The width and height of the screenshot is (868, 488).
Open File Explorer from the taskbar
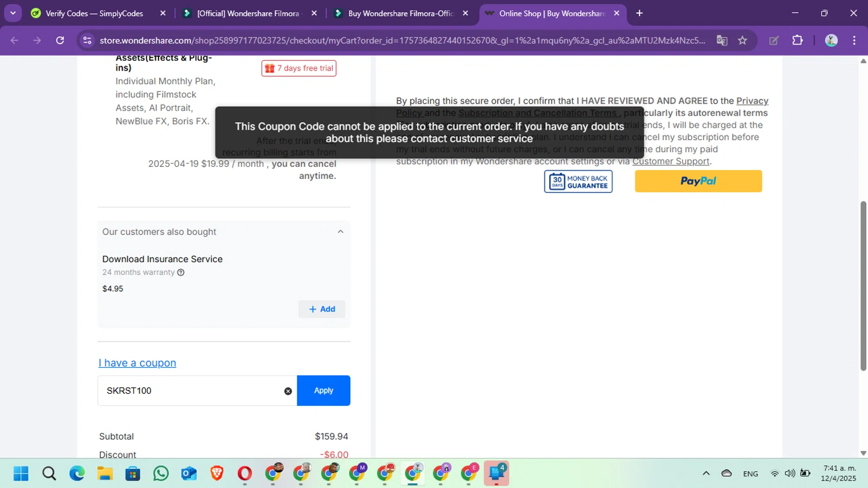105,474
